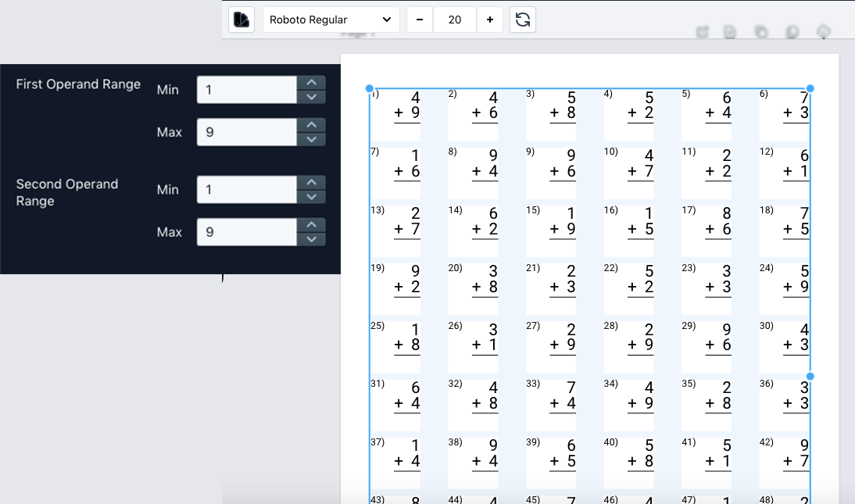855x504 pixels.
Task: Click the top-right selection resize handle
Action: pyautogui.click(x=810, y=89)
